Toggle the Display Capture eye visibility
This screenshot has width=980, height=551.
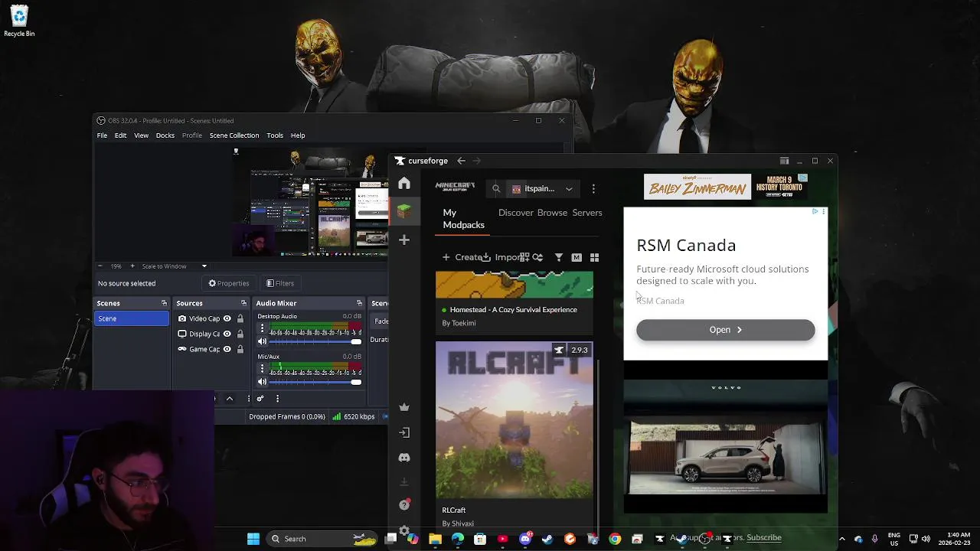coord(227,334)
